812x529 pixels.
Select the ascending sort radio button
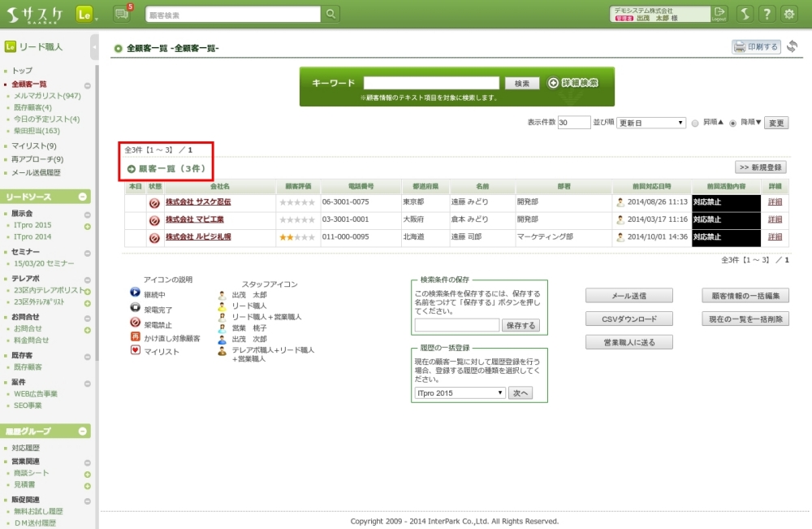pyautogui.click(x=695, y=124)
